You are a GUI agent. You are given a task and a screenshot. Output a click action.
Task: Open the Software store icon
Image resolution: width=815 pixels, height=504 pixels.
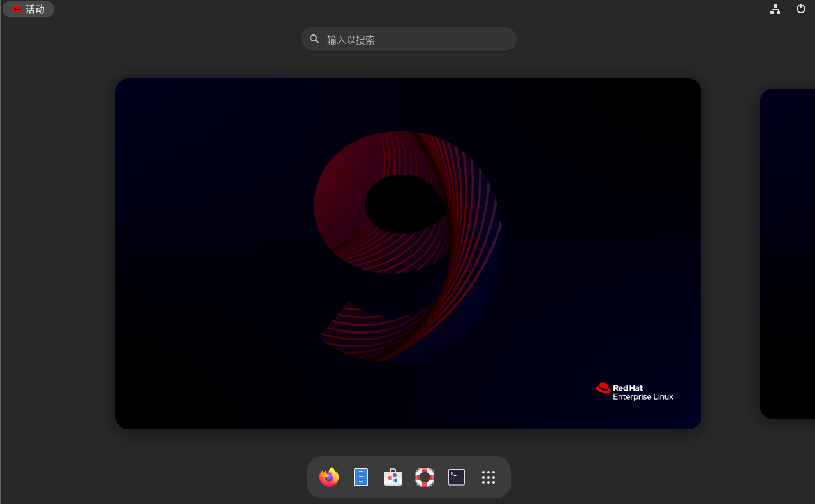point(393,477)
